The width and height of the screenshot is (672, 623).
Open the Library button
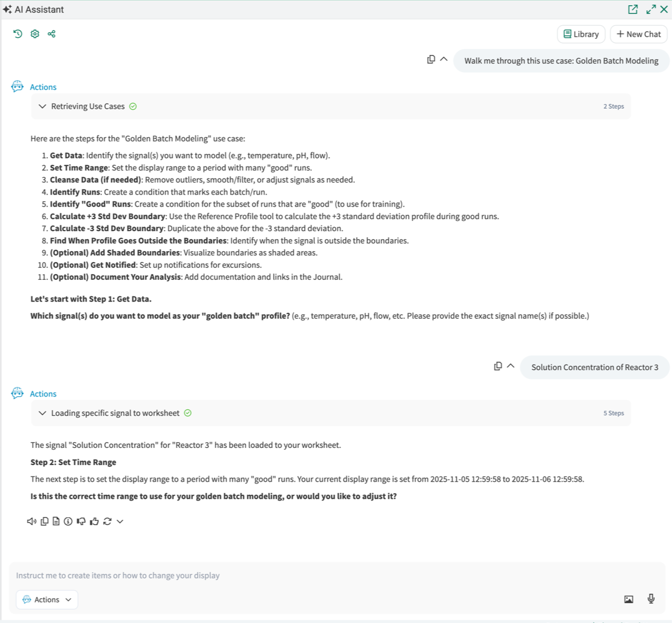point(581,34)
